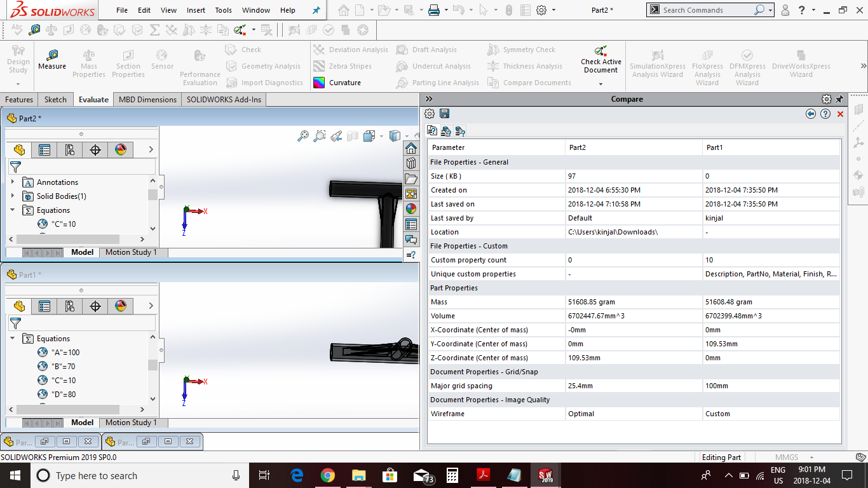This screenshot has height=488, width=868.
Task: Click the SolidWorks Home icon in title bar
Action: coord(343,10)
